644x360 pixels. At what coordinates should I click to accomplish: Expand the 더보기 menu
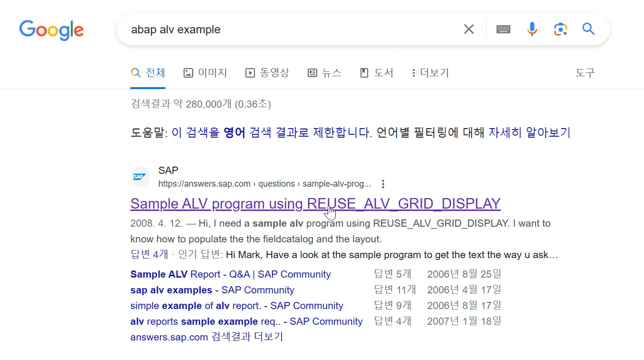[430, 73]
